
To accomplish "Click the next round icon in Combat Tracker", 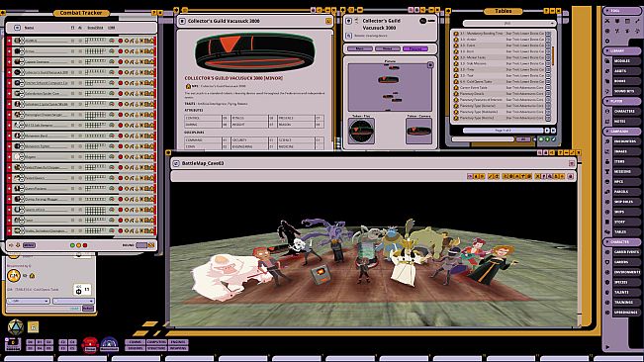I will point(151,245).
